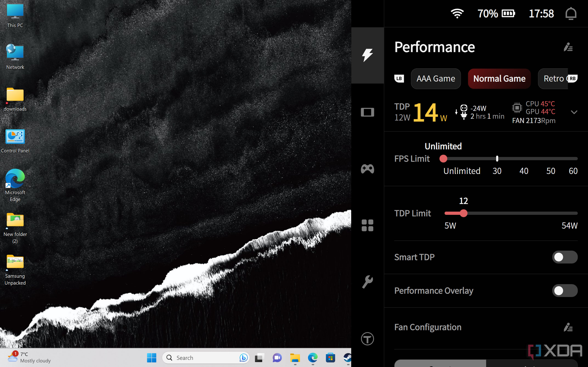Open the wrench tools sidebar icon

tap(367, 282)
